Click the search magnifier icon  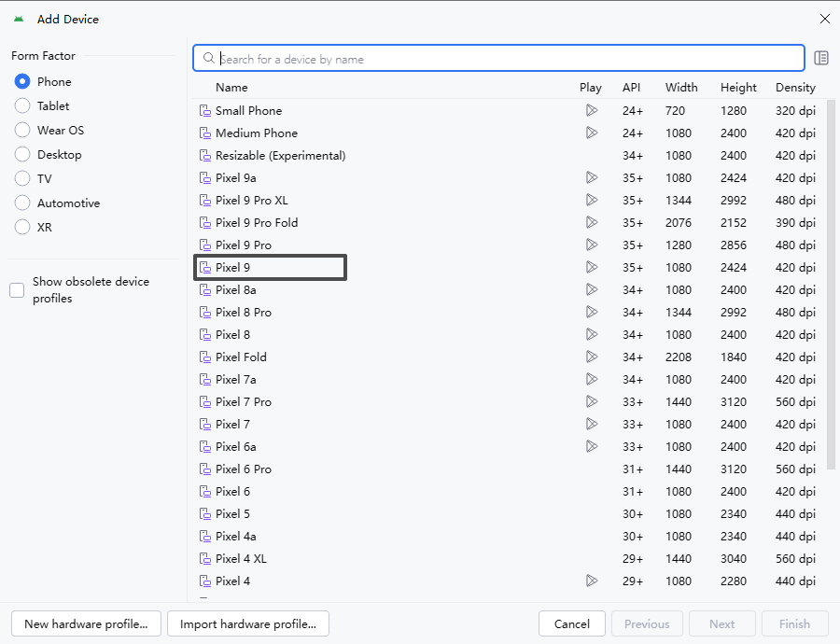coord(208,59)
